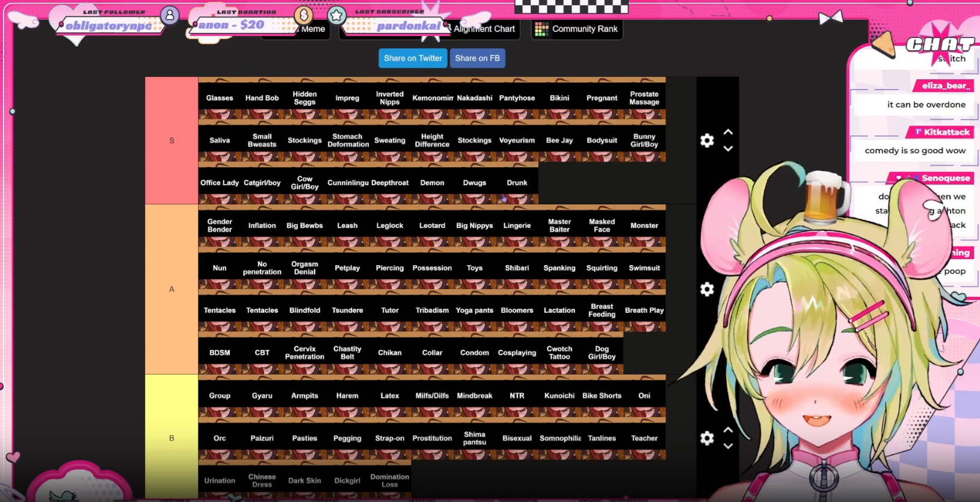Click the Bloomers tile

517,311
